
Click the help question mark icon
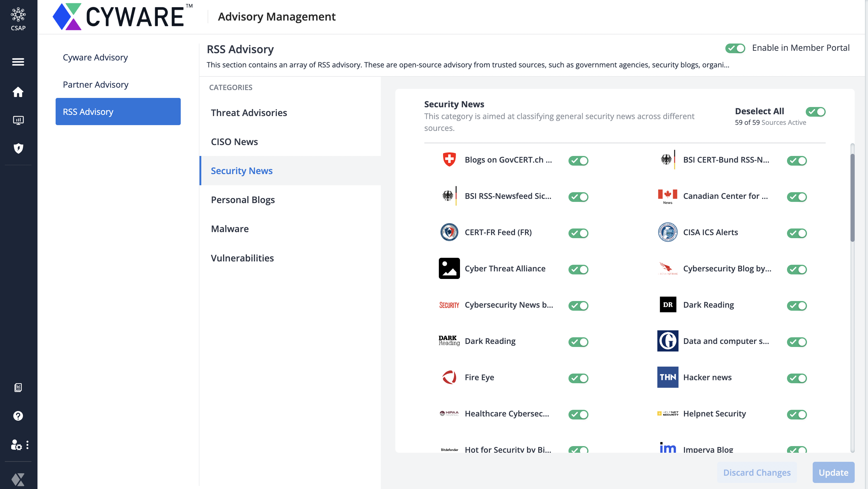[x=18, y=416]
